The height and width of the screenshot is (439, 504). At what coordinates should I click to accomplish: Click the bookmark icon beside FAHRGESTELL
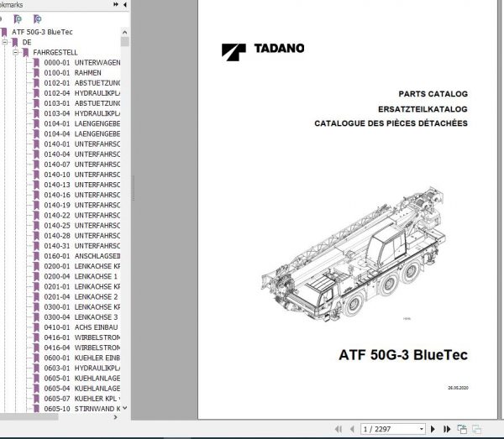click(26, 53)
